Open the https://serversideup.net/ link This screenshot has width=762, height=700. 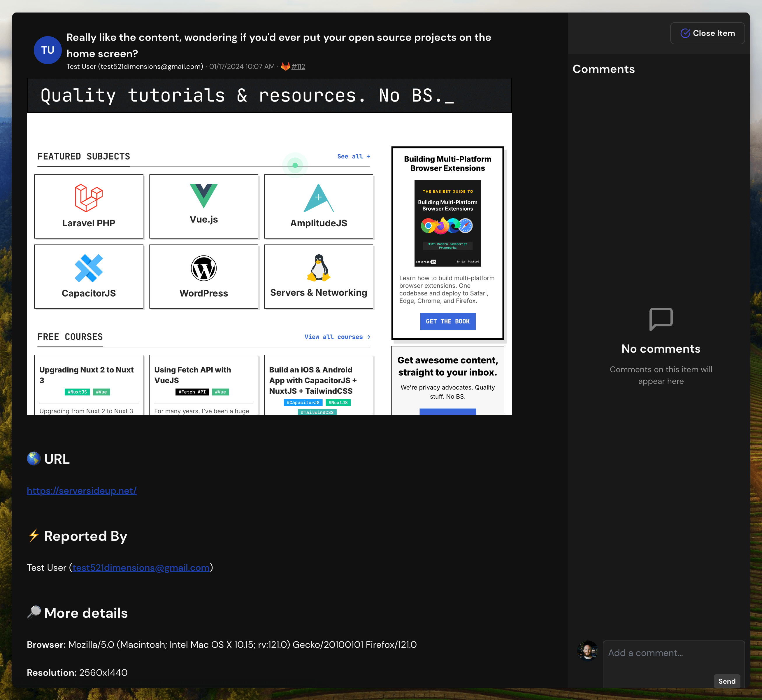[x=82, y=491]
